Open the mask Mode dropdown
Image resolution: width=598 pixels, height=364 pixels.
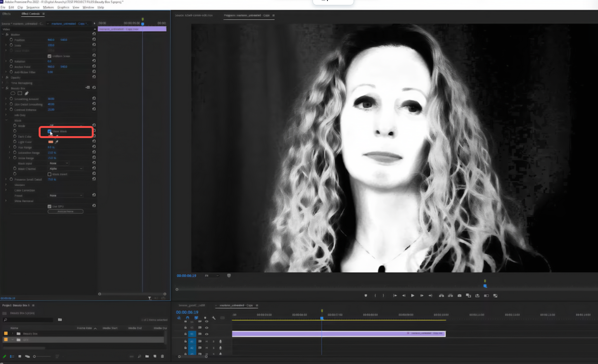66,126
